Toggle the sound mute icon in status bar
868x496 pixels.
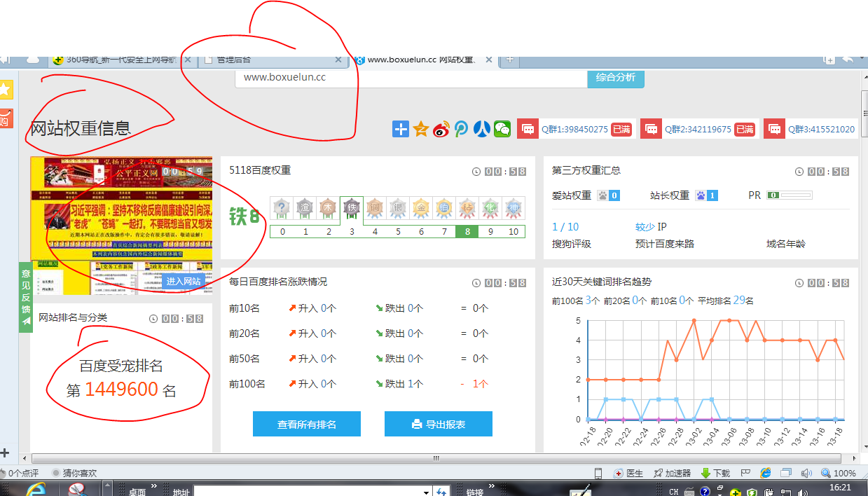click(807, 473)
